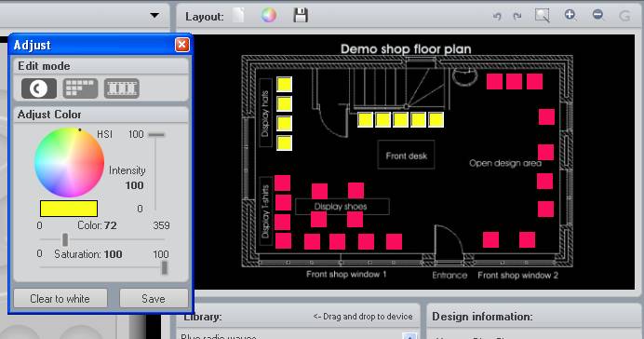Save the adjusted color

(154, 299)
